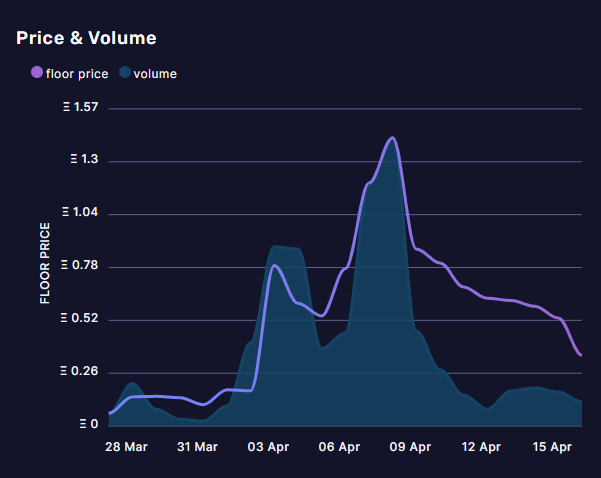This screenshot has width=601, height=478.
Task: Click the 06 Apr date label
Action: point(340,446)
